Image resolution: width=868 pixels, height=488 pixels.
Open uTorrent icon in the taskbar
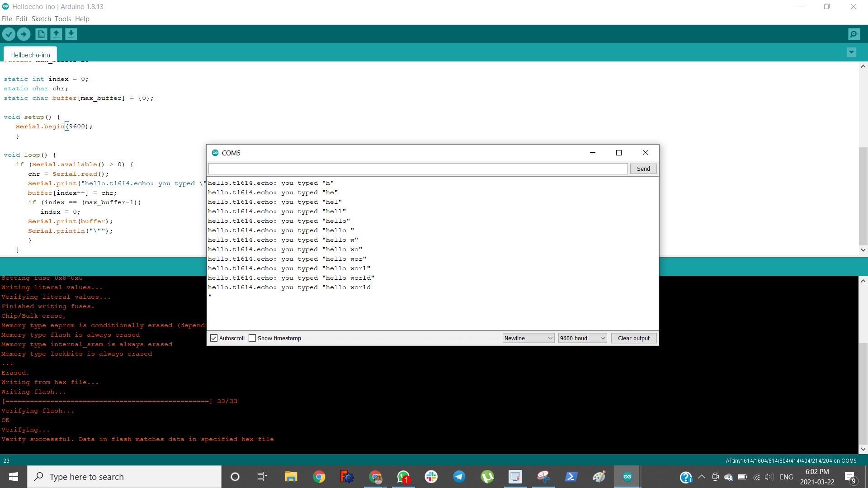click(487, 477)
